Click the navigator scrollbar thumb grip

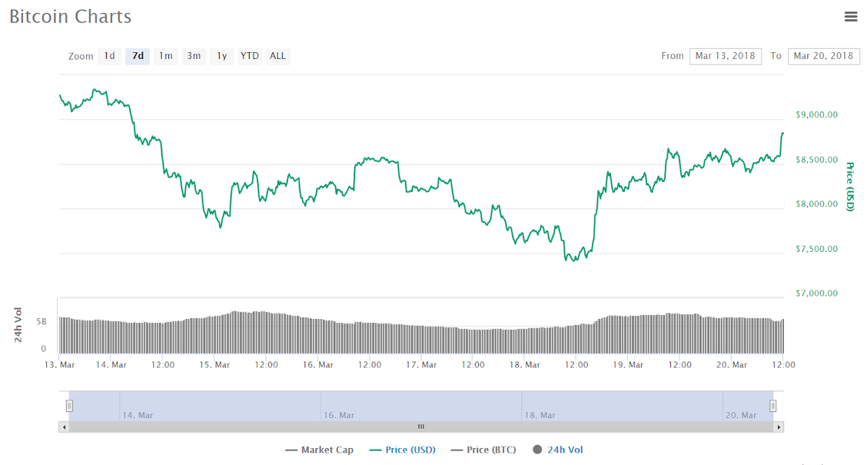pyautogui.click(x=421, y=427)
